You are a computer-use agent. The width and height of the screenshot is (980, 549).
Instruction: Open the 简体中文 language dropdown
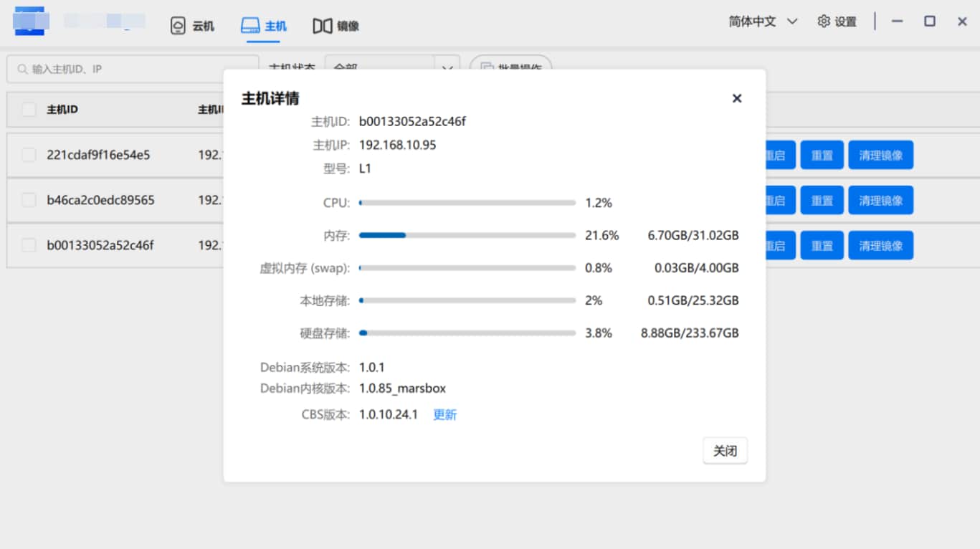coord(763,22)
